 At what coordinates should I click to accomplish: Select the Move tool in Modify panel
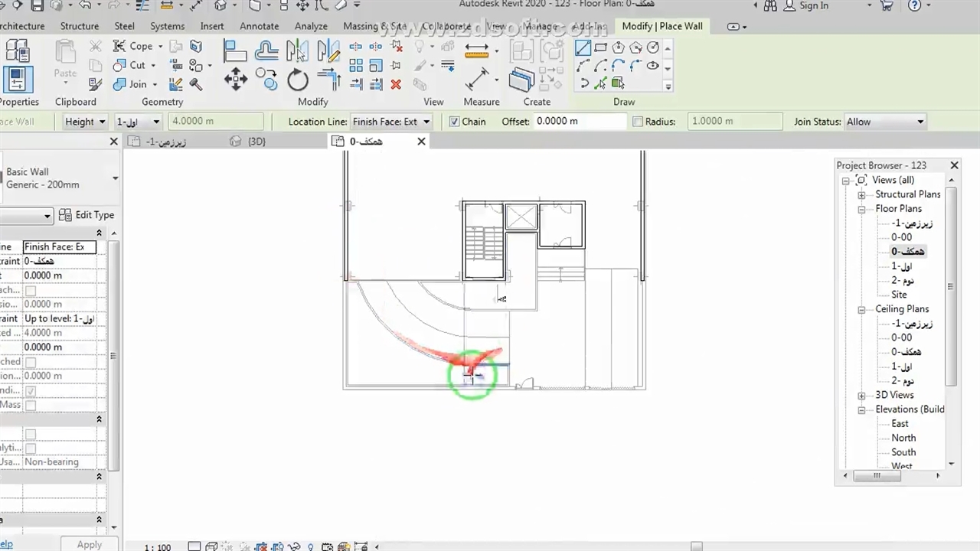(x=235, y=79)
